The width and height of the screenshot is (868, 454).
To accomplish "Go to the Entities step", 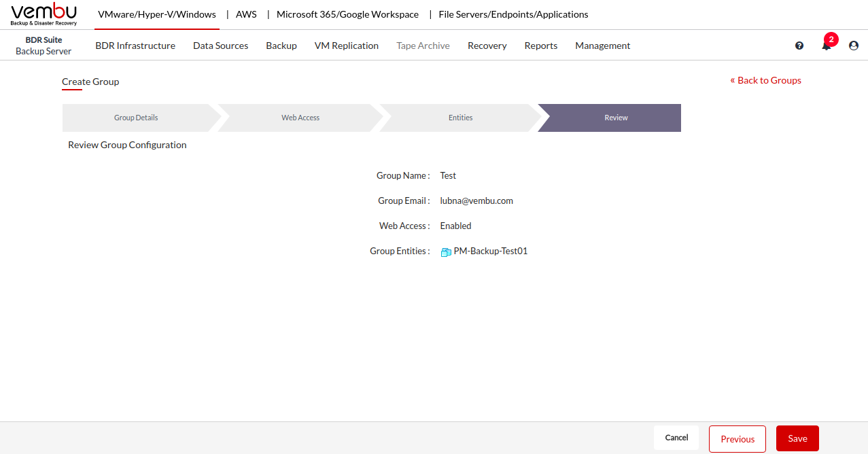I will [460, 118].
